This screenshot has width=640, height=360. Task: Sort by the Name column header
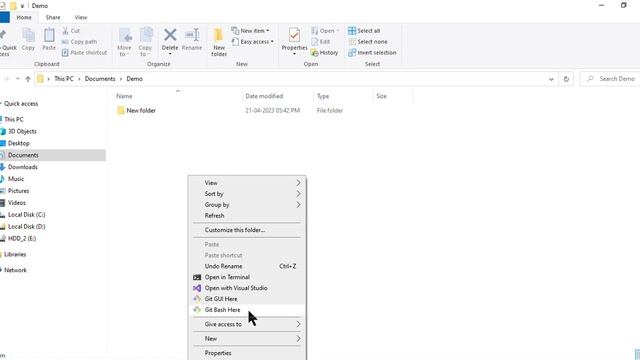point(124,96)
